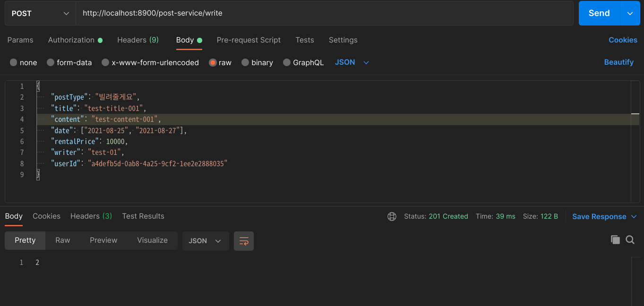This screenshot has width=644, height=306.
Task: Switch to the Raw response view
Action: click(x=62, y=240)
